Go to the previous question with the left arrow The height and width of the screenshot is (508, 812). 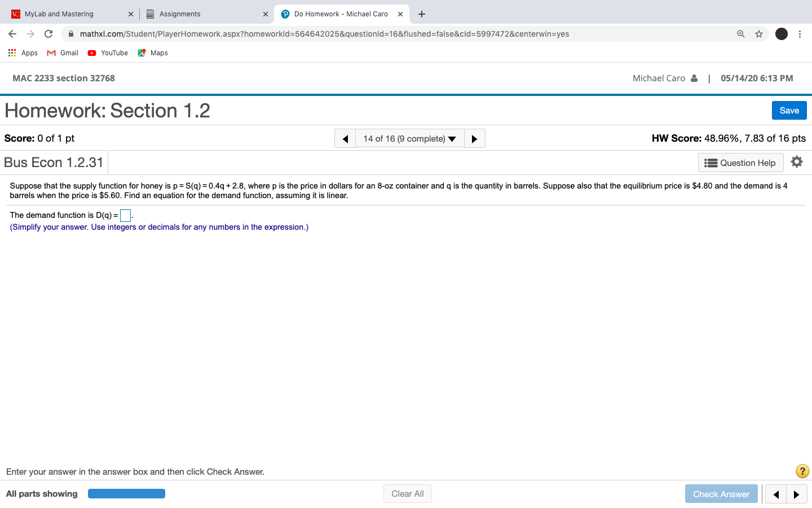[345, 138]
